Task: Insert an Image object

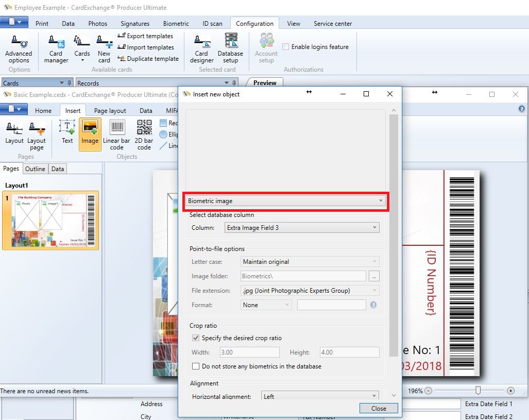Action: (90, 134)
